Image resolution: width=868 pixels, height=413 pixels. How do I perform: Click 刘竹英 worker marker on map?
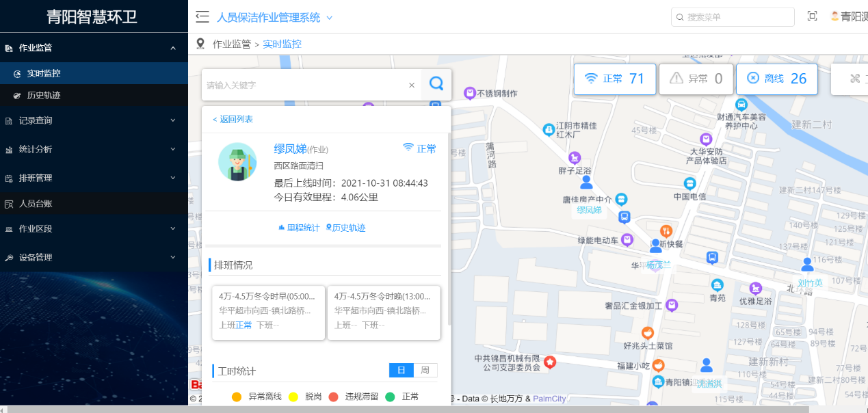(x=808, y=265)
